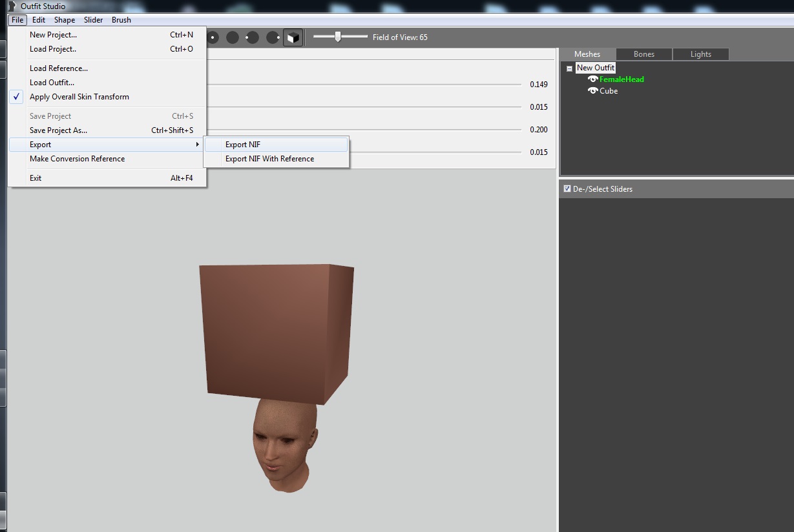Toggle visibility of the Cube mesh
794x532 pixels.
pos(592,91)
